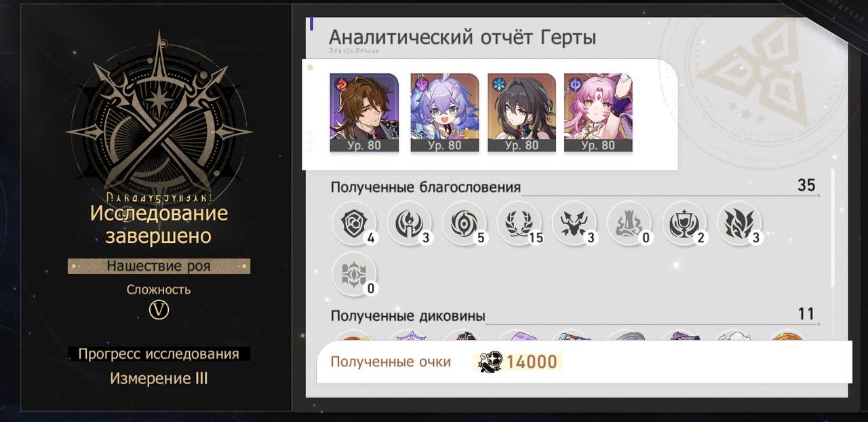Click the points medal icon beside 14000

click(490, 362)
